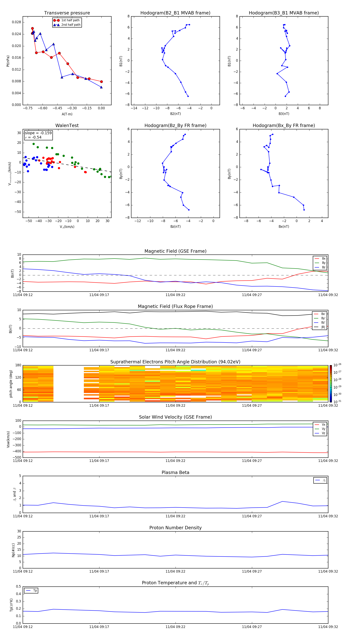
Task: Select the '2nd half path' legend entry
Action: 67,25
